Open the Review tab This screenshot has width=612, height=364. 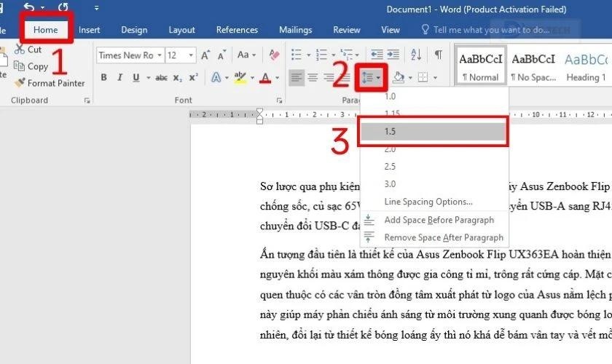(x=347, y=30)
